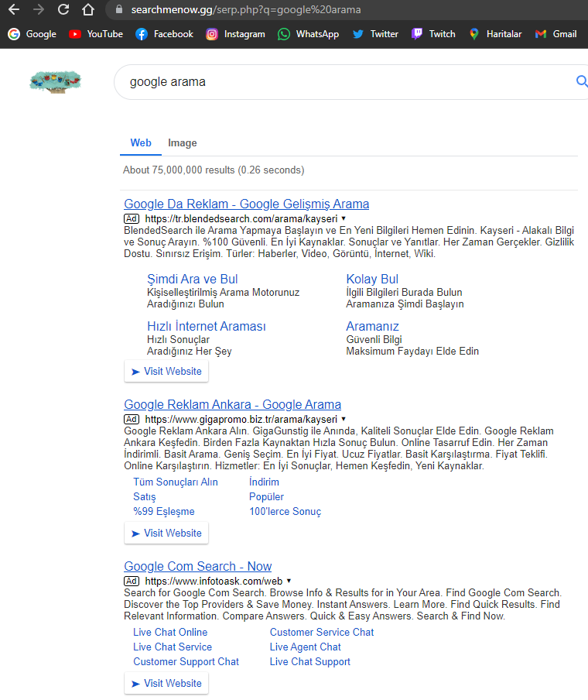This screenshot has height=700, width=588.
Task: Open the 'Popüler' link
Action: (266, 497)
